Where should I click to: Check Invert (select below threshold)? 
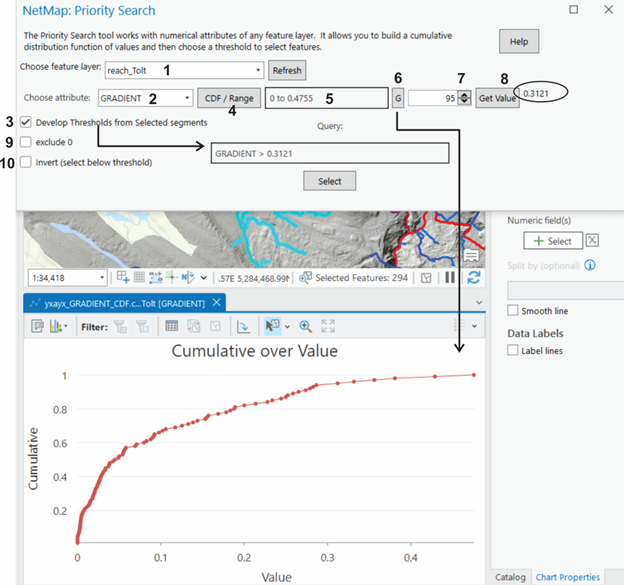26,162
